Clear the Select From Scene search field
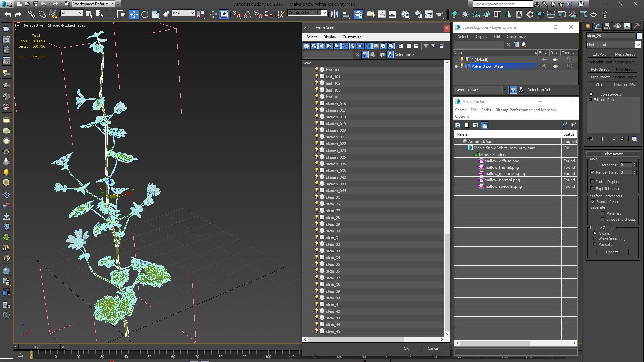The height and width of the screenshot is (362, 644). [x=357, y=55]
